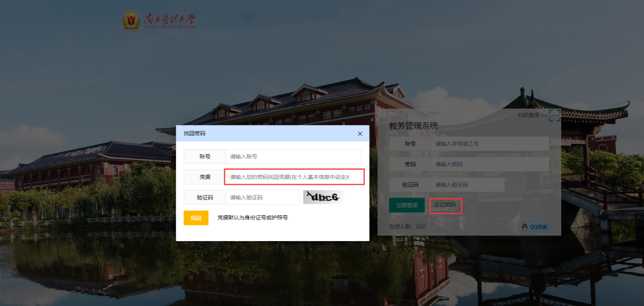Click the 在线人数 online count text
This screenshot has height=306, width=644.
(407, 226)
